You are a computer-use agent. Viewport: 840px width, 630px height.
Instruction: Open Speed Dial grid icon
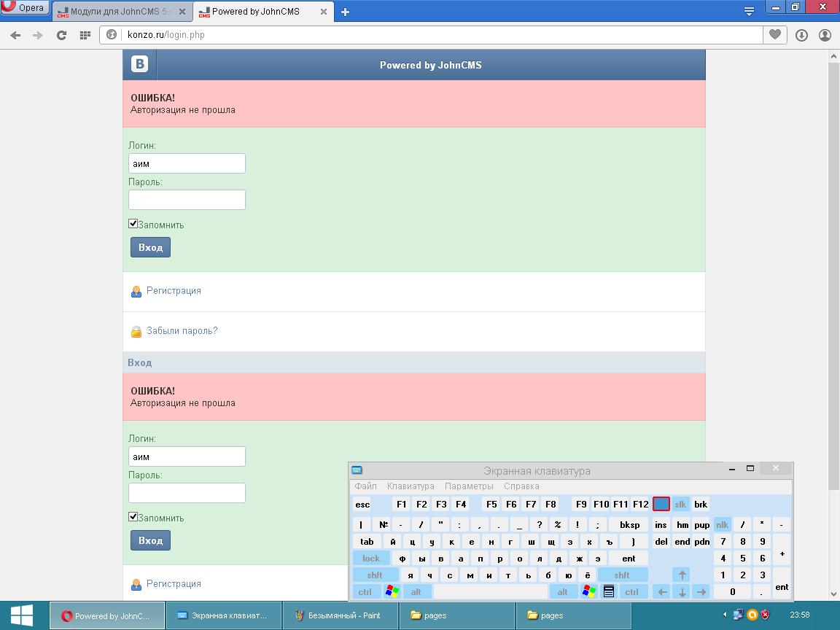click(x=85, y=35)
